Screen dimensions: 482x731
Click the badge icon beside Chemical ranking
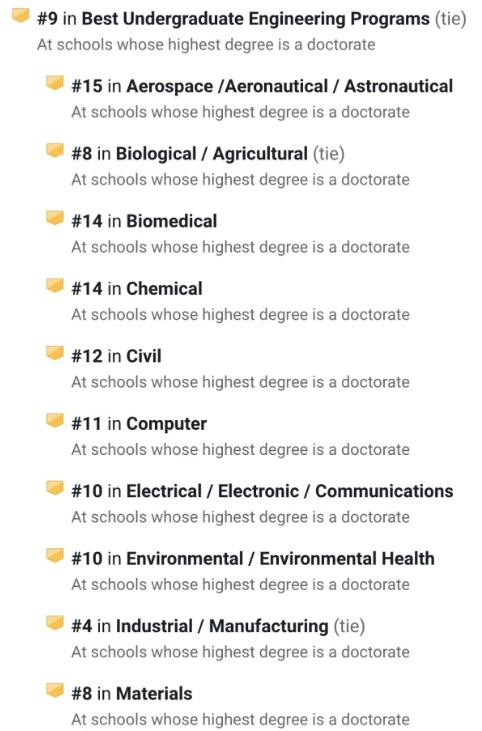coord(55,285)
